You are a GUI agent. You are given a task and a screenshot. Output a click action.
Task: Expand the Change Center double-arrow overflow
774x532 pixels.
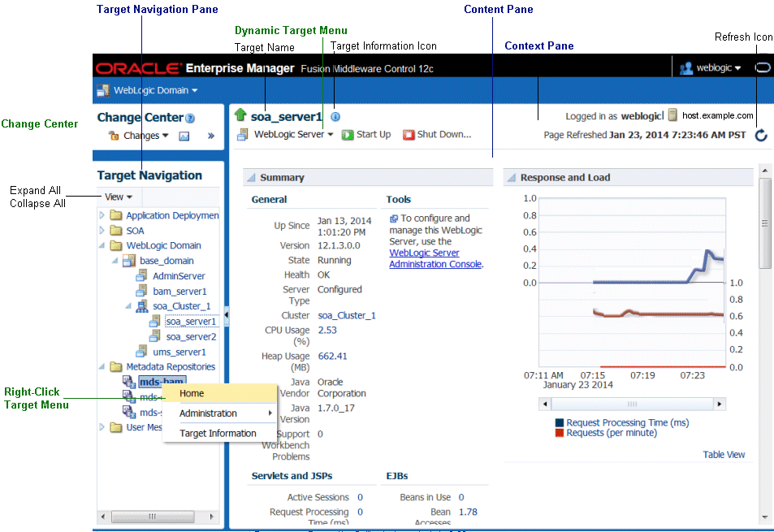click(x=211, y=136)
